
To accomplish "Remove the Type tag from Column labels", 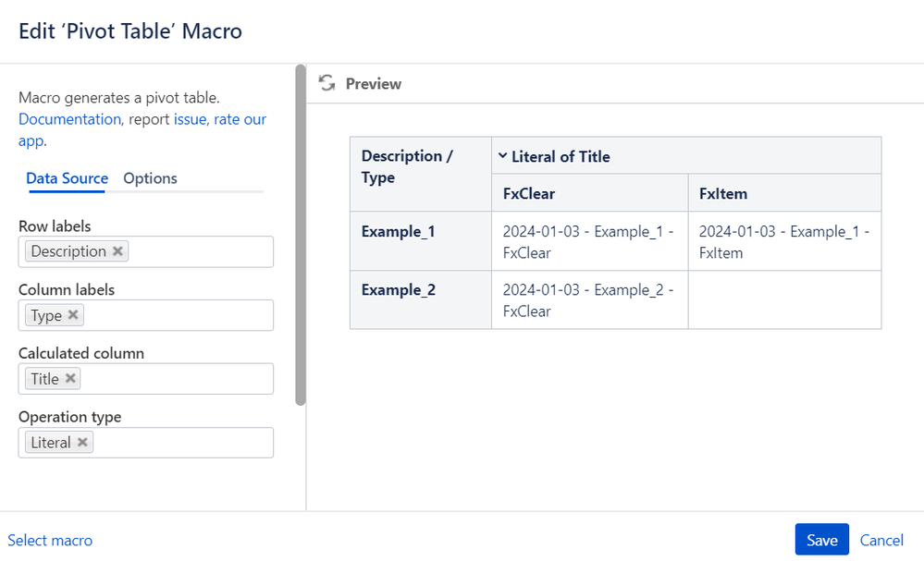I will pos(73,315).
